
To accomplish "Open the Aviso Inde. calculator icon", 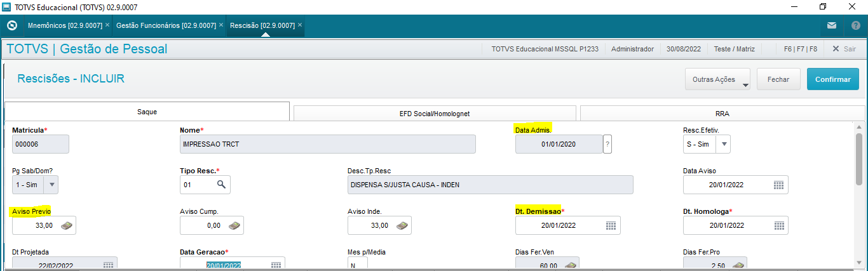I will [x=402, y=225].
